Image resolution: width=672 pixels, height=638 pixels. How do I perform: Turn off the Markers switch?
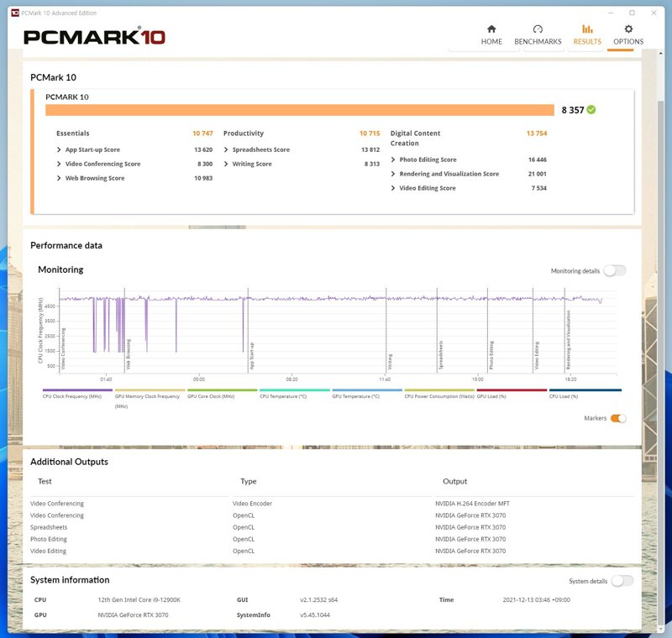coord(618,418)
